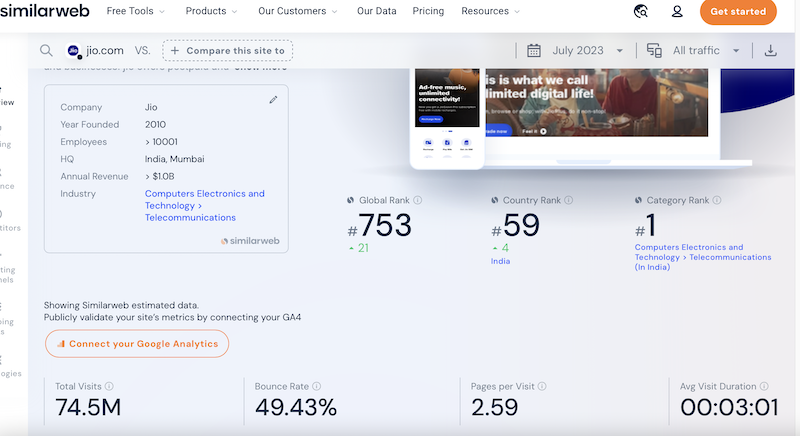Viewport: 800px width, 436px height.
Task: Click the Total Visits info icon
Action: (109, 386)
